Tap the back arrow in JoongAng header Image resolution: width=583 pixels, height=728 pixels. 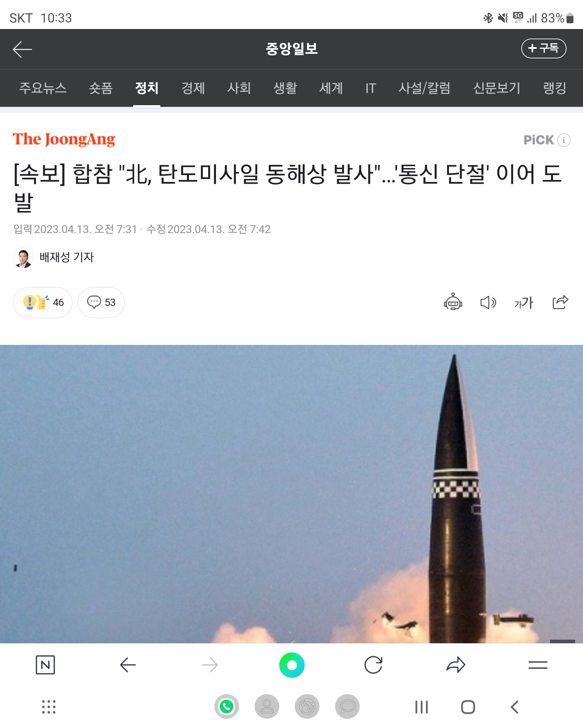(x=22, y=49)
